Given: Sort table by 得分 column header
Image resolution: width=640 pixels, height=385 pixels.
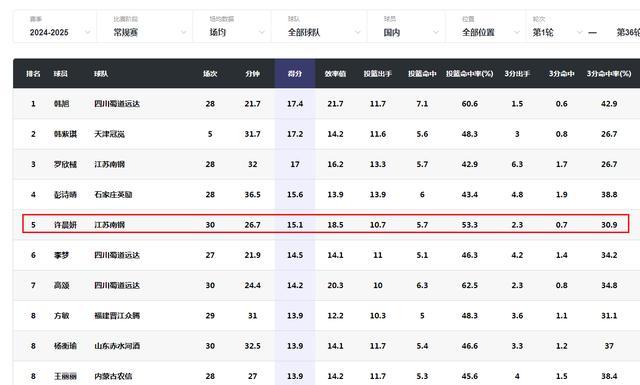Looking at the screenshot, I should tap(295, 74).
